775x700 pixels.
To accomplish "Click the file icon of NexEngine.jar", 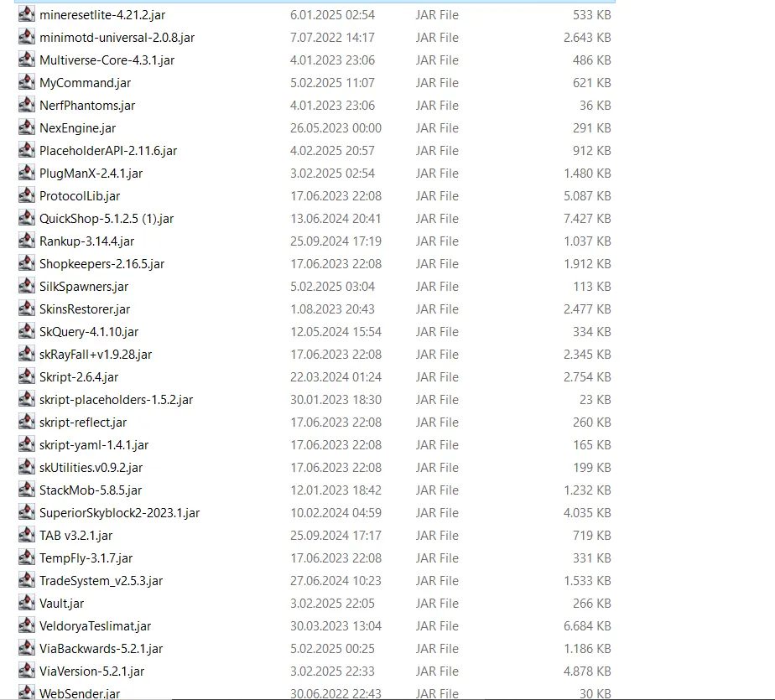I will [27, 128].
